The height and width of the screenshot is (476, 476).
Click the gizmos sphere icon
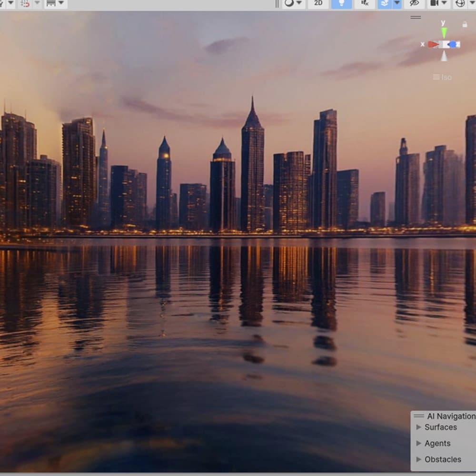point(460,3)
